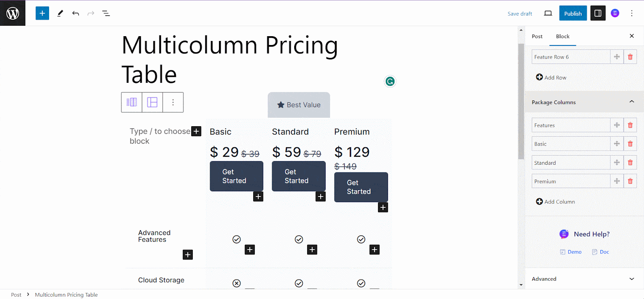Select the Tools pencil icon
Viewport: 644px width, 299px height.
coord(60,13)
